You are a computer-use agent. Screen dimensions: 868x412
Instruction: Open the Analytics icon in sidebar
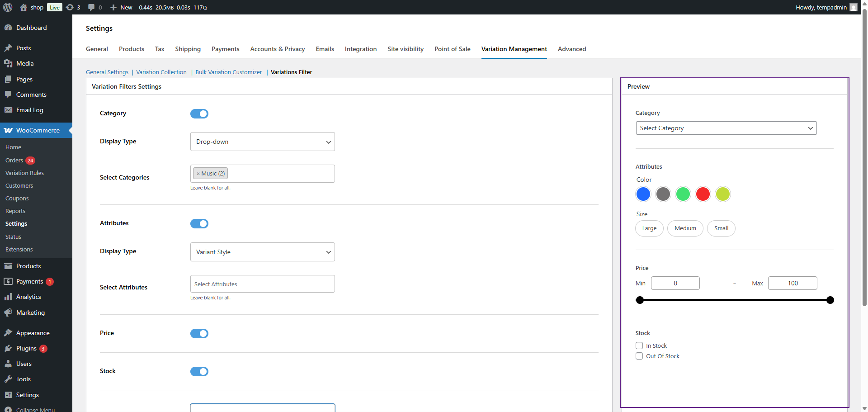(x=8, y=297)
